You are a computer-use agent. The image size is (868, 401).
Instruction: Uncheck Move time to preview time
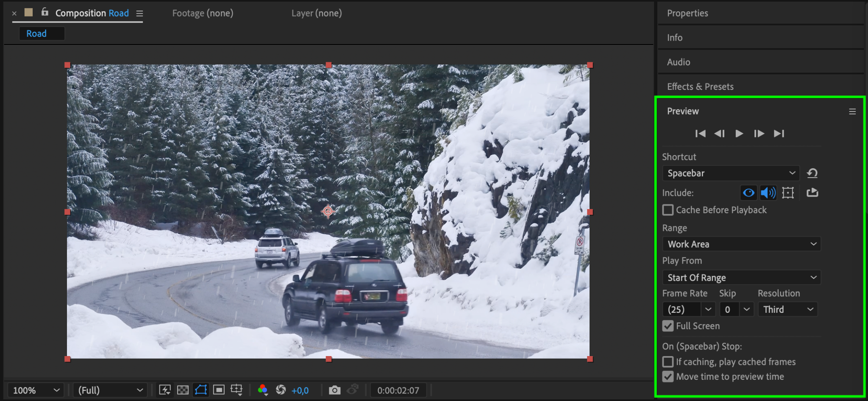pyautogui.click(x=668, y=376)
